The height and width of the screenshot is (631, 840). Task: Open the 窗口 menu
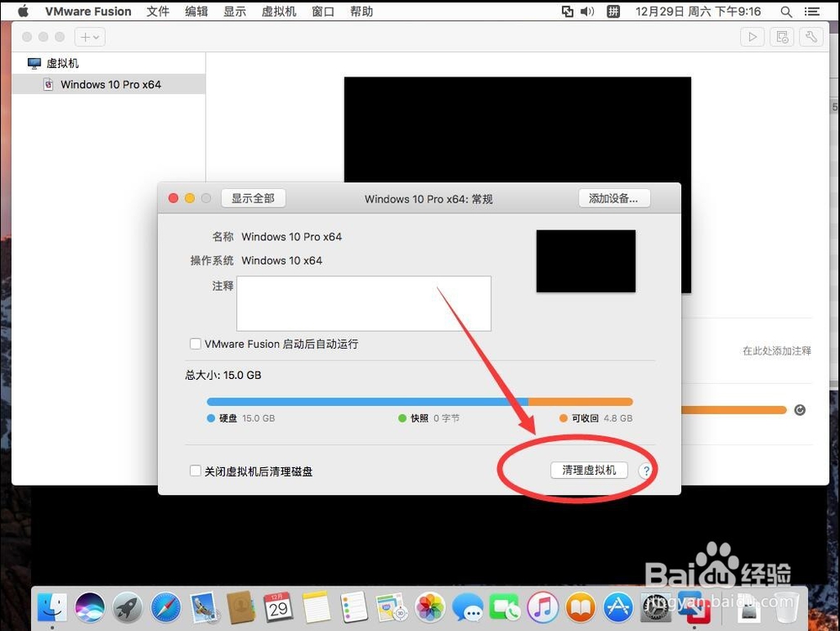[x=323, y=11]
